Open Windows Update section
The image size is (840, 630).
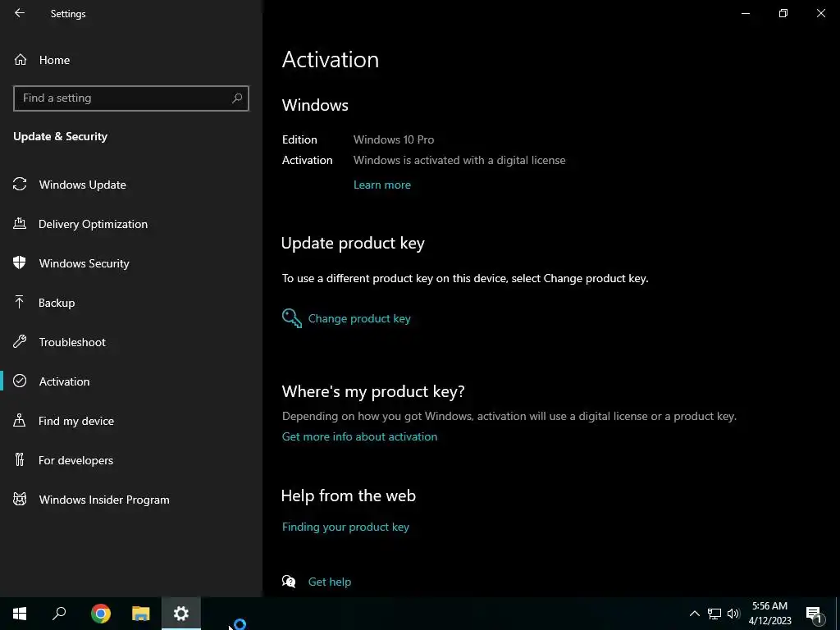[x=131, y=185]
